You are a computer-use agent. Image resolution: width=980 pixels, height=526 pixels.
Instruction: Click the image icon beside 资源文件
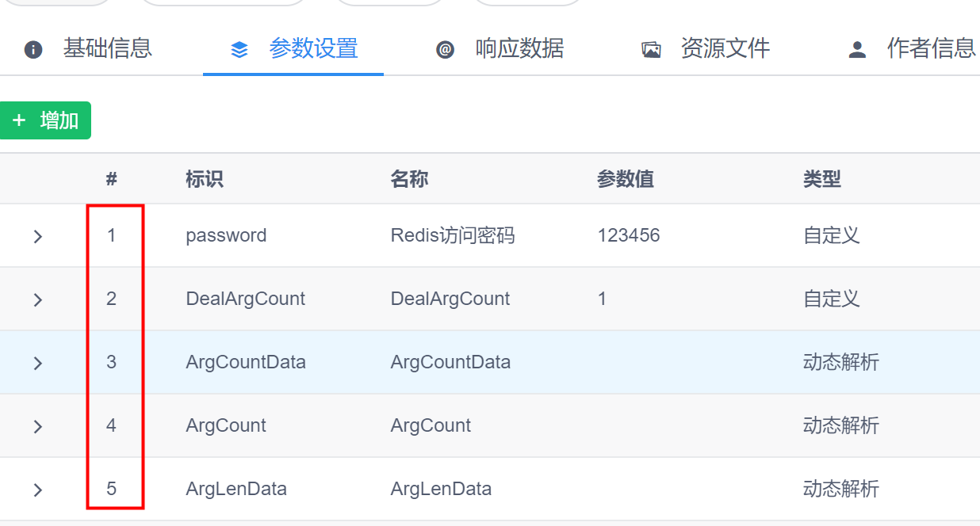[651, 50]
